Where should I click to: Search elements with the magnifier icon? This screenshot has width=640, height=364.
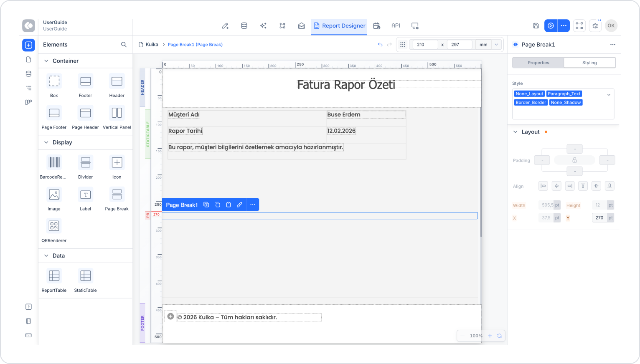[124, 45]
